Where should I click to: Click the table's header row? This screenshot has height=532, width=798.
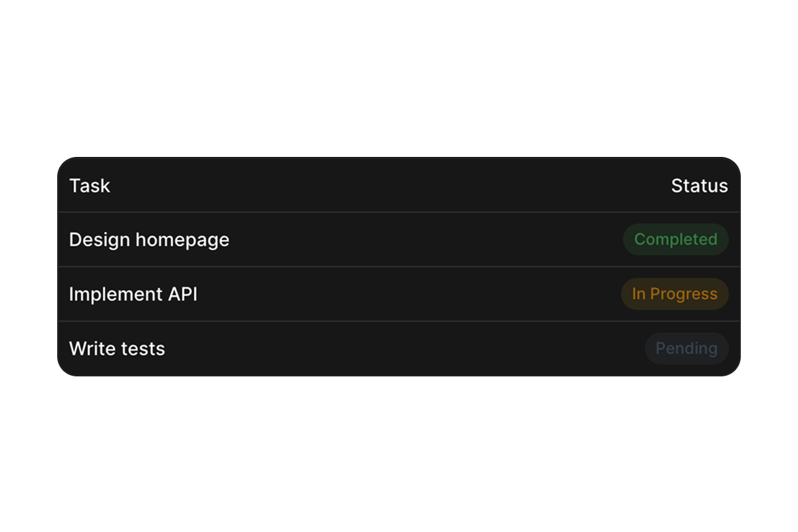point(399,186)
